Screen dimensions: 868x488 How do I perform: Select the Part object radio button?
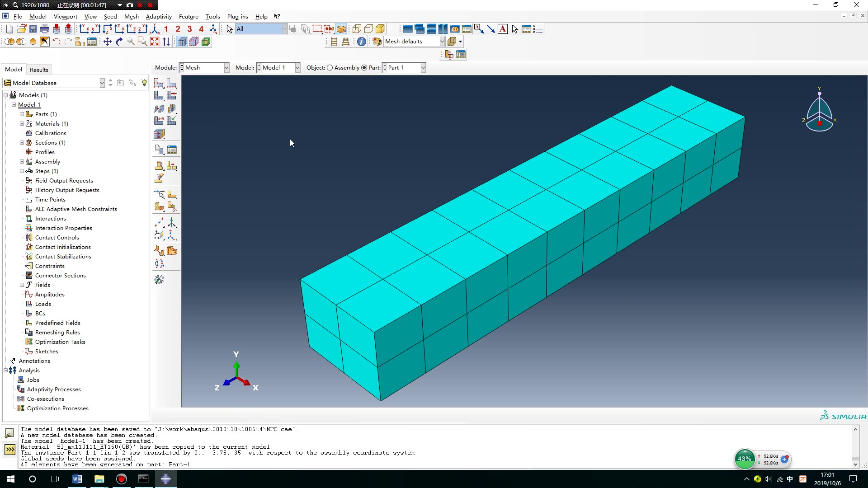pyautogui.click(x=364, y=68)
